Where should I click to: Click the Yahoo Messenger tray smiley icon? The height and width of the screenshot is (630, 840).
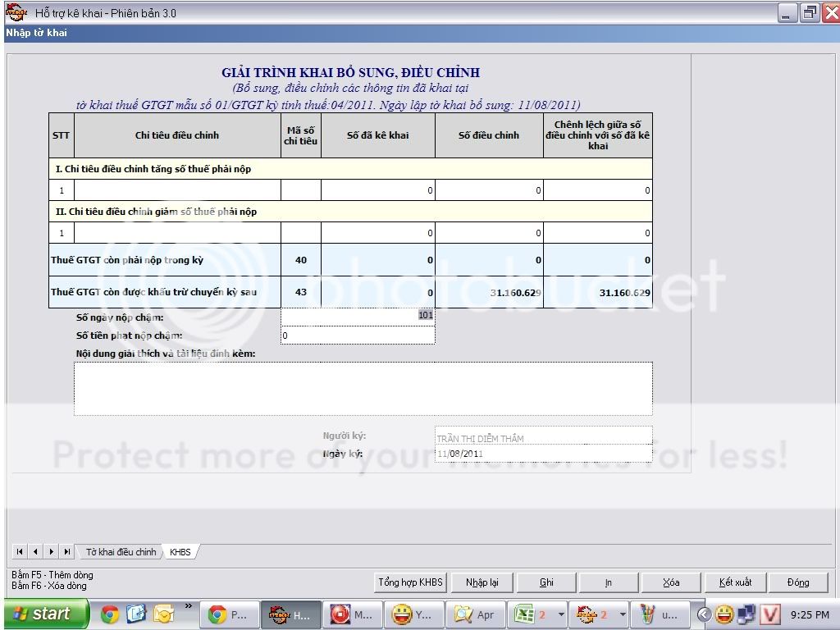(x=724, y=614)
